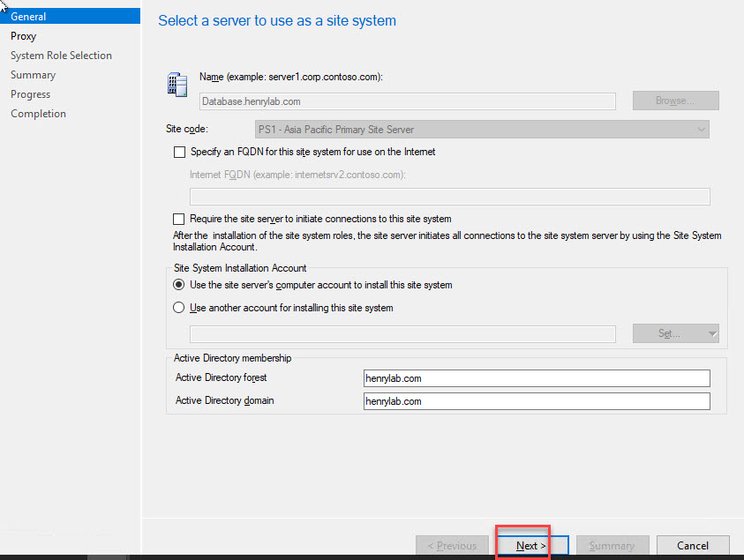The height and width of the screenshot is (560, 744).
Task: Select the Progress step in sidebar
Action: click(x=30, y=94)
